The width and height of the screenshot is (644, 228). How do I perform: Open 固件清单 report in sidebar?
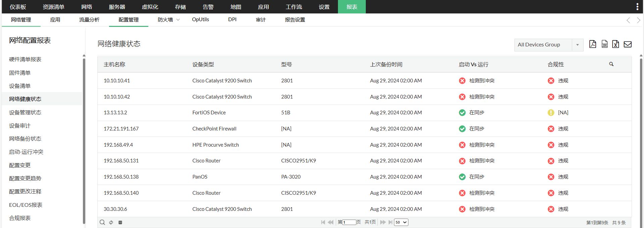pyautogui.click(x=20, y=73)
